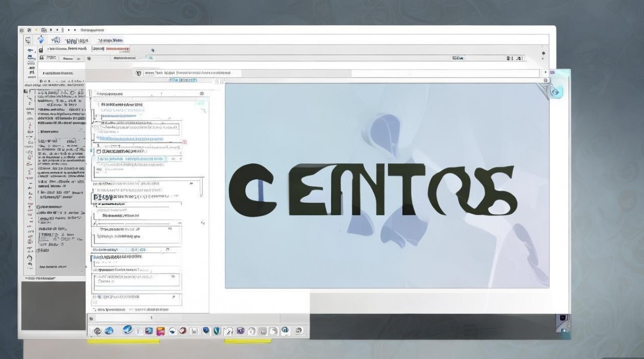
Task: Open the purple square icon in the dock
Action: point(241,331)
